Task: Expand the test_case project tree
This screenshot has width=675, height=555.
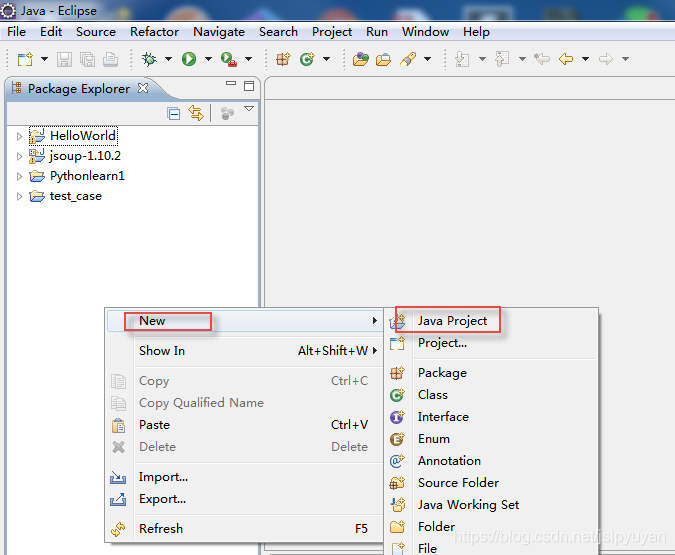Action: 19,196
